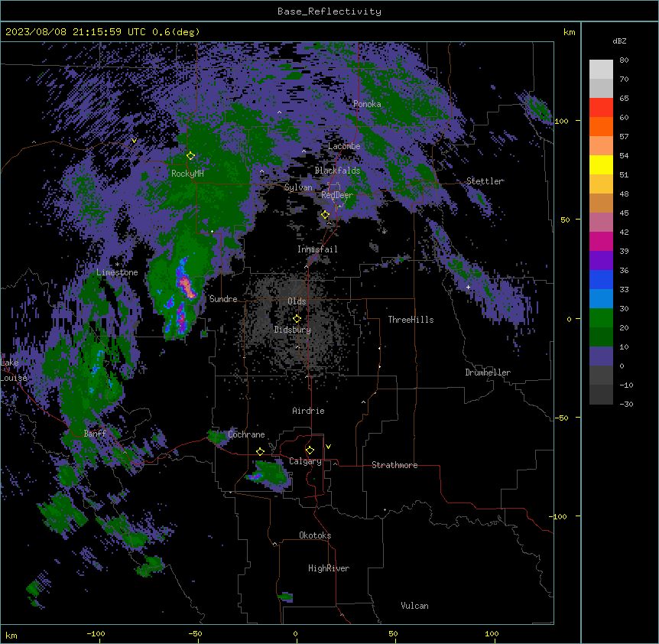Click the Stettler town label
The image size is (659, 644).
485,181
